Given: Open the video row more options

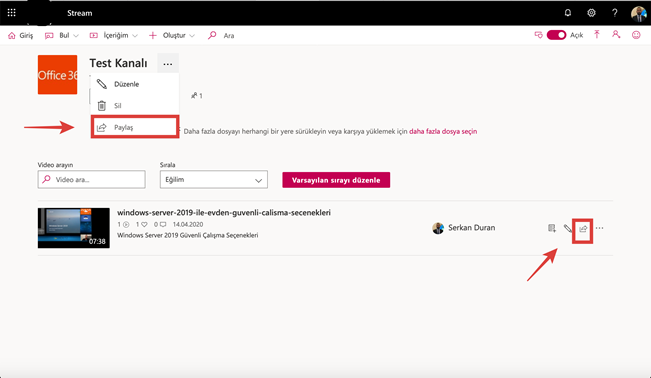Looking at the screenshot, I should (x=599, y=228).
